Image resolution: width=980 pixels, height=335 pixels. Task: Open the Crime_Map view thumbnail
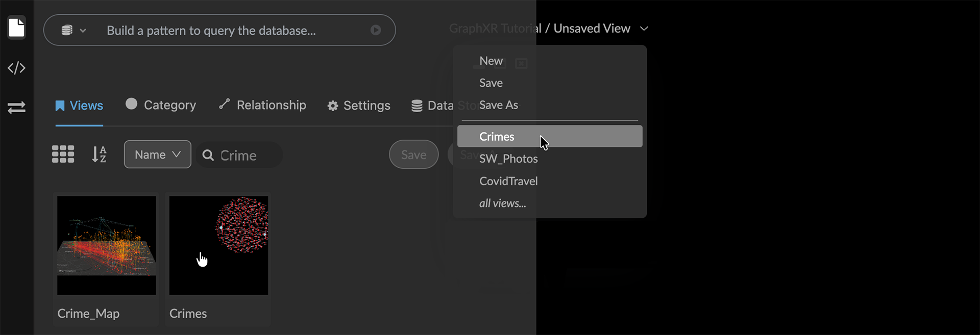(106, 245)
